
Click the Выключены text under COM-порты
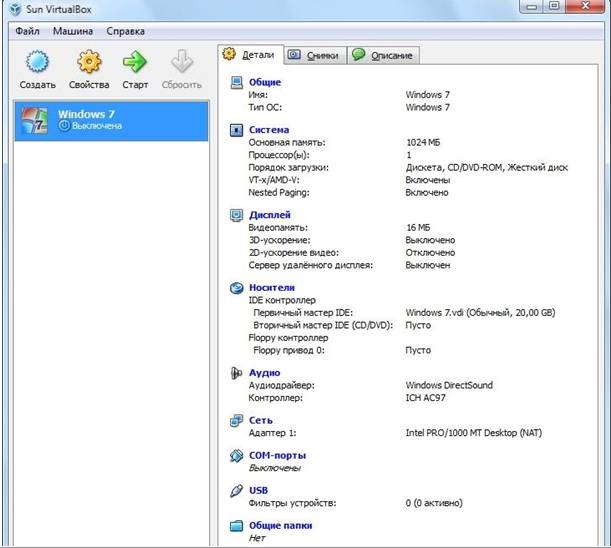(x=275, y=468)
